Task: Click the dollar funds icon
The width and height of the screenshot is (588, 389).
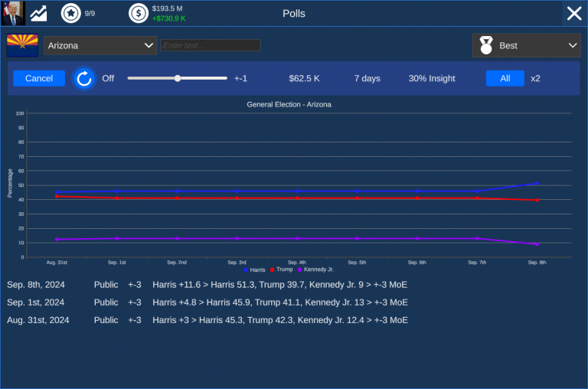Action: (x=139, y=13)
